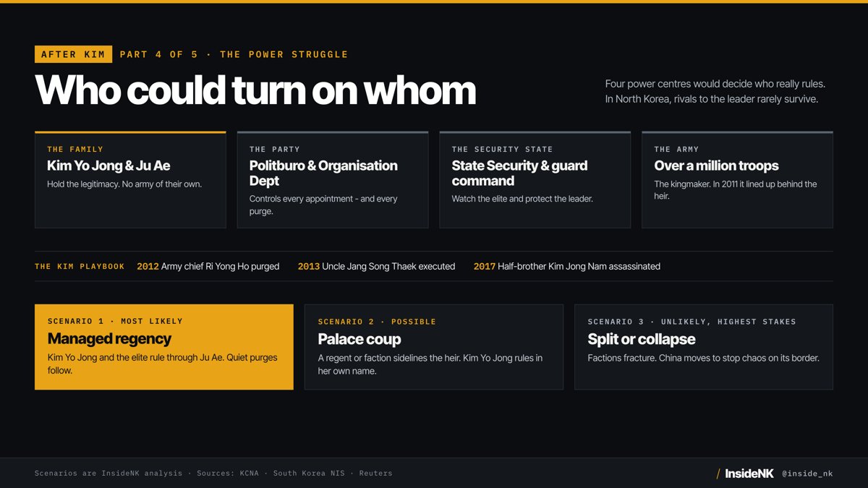
Task: Click the "SCENARIO 1 · MOST LIKELY" label
Action: coord(115,321)
